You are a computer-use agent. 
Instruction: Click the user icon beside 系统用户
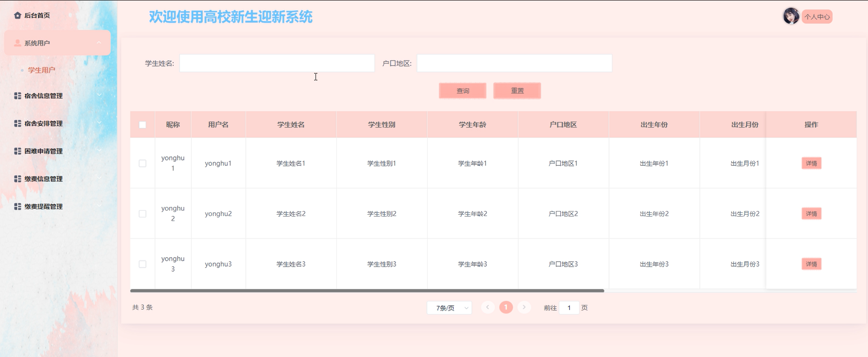18,43
